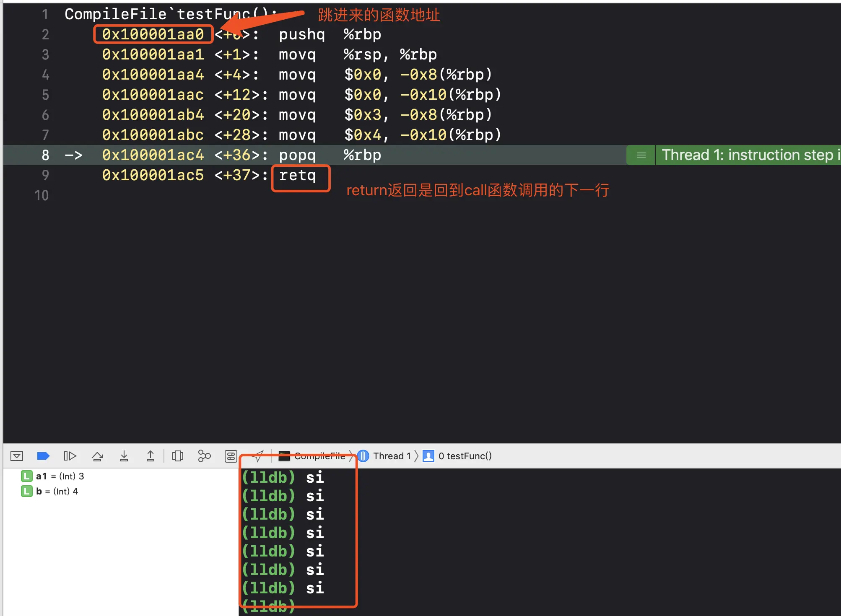Image resolution: width=841 pixels, height=616 pixels.
Task: Click line number 8 gutter
Action: [45, 155]
